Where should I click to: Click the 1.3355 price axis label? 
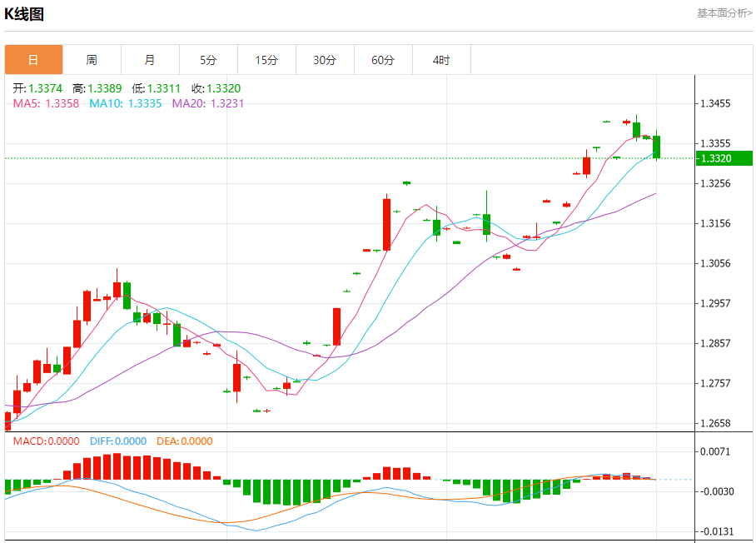click(715, 144)
